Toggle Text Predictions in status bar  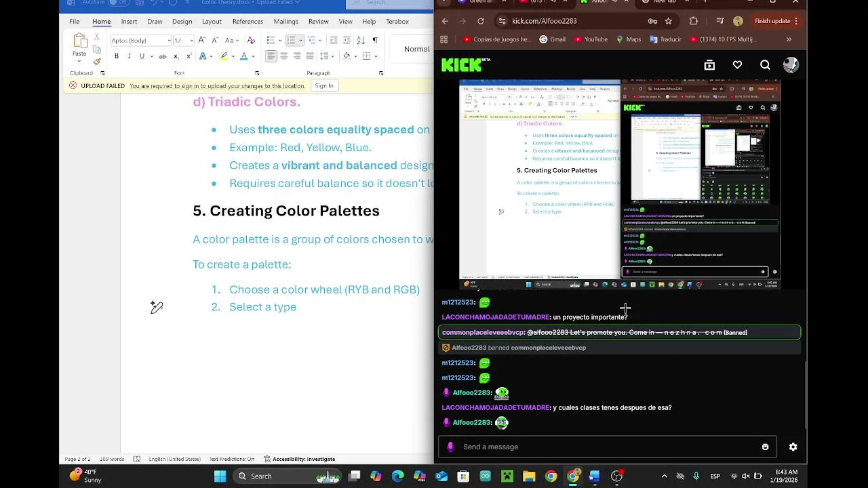(x=232, y=459)
